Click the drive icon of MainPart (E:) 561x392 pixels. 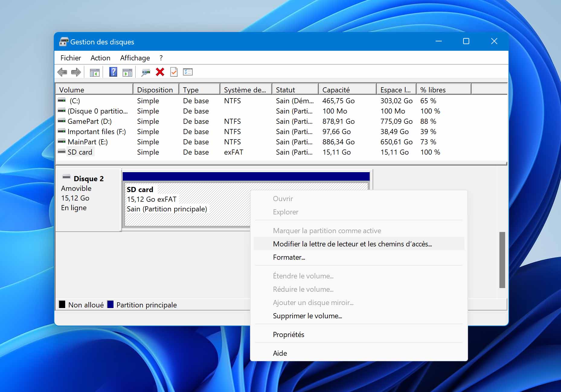pos(62,141)
